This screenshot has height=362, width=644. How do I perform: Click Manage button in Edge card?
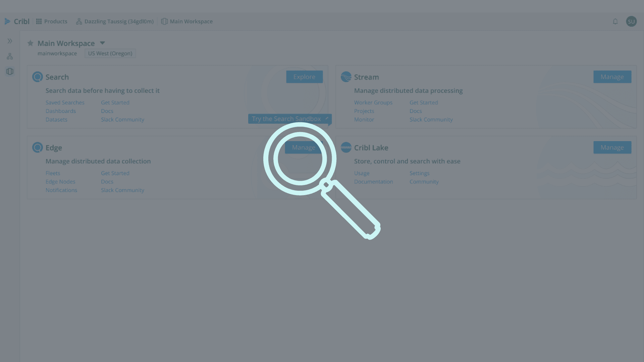pos(304,147)
